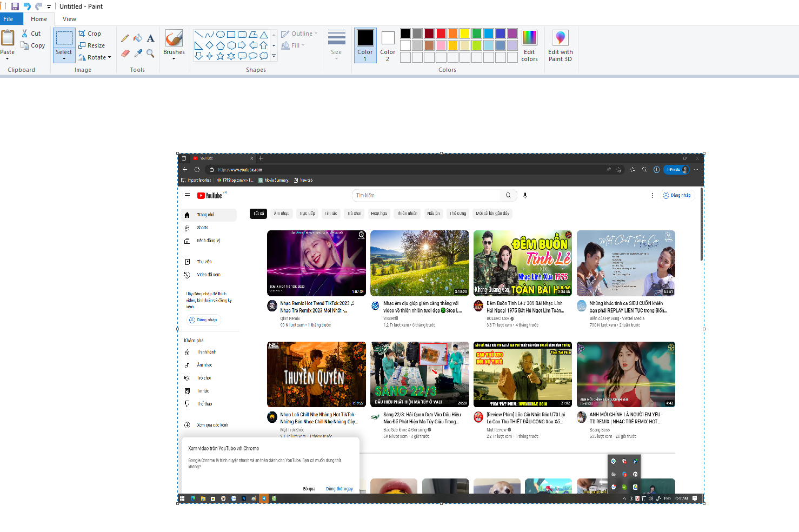Pick the yellow palette swatch
The image size is (799, 532).
coord(464,34)
